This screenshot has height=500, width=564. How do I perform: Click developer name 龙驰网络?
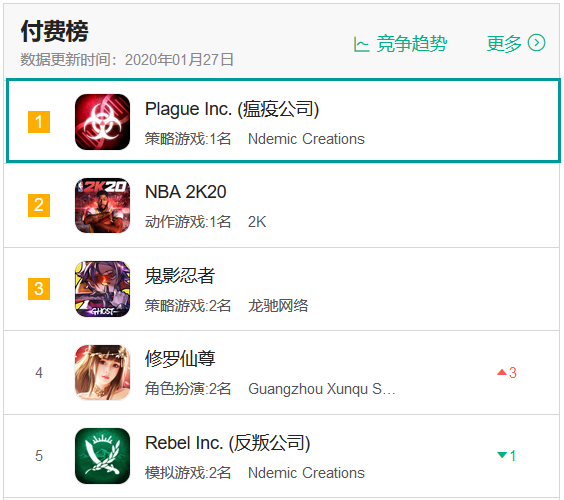point(278,306)
